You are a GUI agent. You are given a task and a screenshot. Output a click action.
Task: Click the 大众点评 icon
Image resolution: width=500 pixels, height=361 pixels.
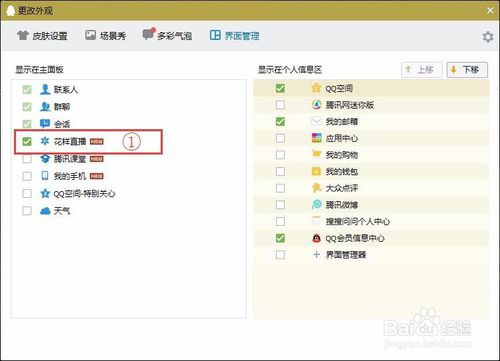point(316,188)
